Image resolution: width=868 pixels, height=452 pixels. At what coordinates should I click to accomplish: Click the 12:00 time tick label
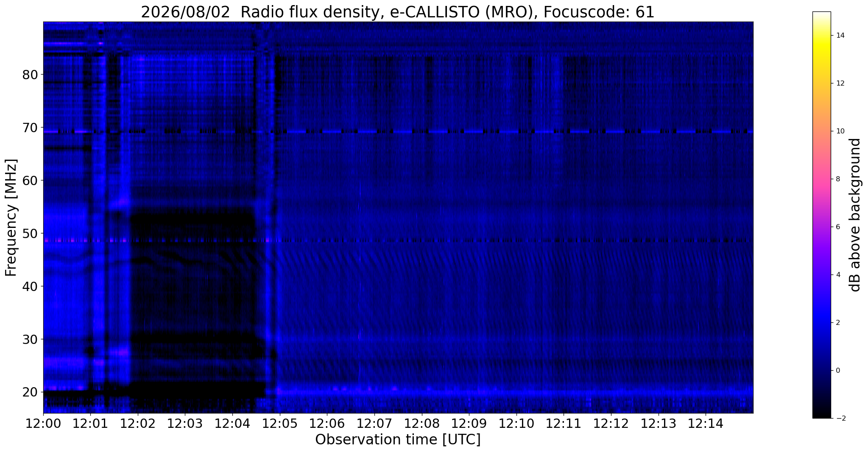(43, 424)
